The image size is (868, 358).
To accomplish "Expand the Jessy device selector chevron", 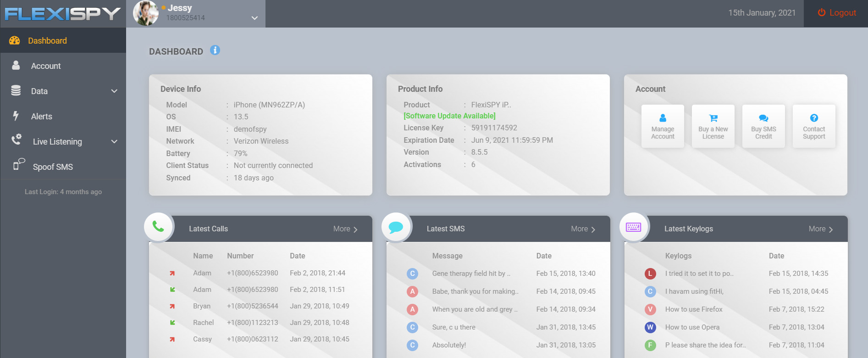I will (x=254, y=18).
